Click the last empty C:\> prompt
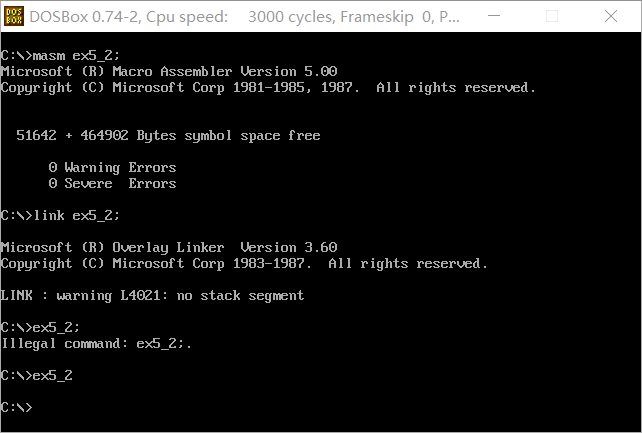Image resolution: width=642 pixels, height=433 pixels. click(x=17, y=408)
